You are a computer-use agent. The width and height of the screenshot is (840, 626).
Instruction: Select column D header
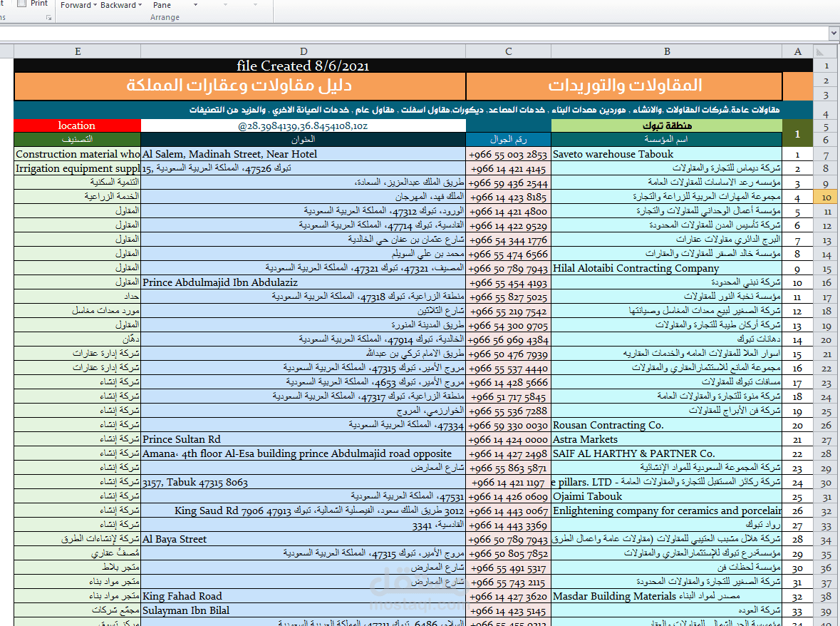tap(304, 51)
